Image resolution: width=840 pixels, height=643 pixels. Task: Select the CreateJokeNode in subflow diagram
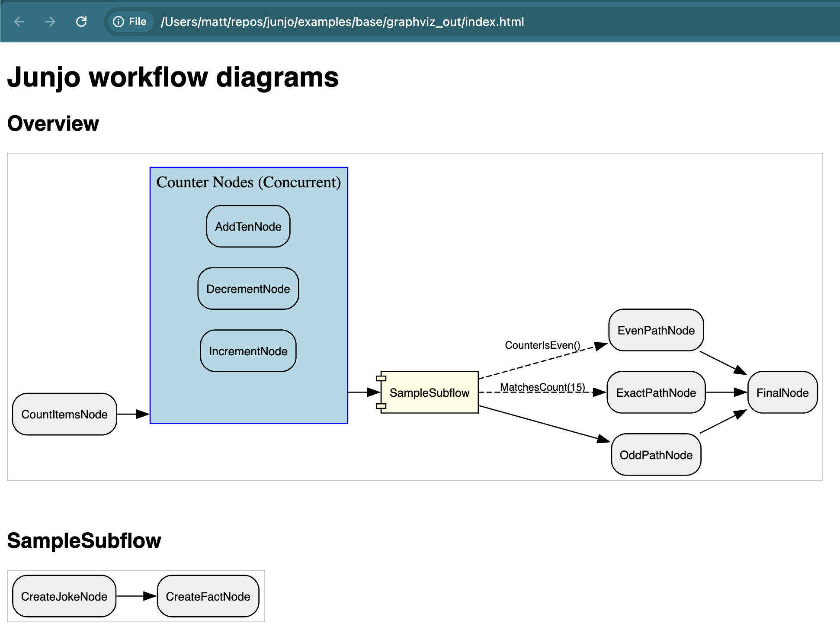pos(64,596)
